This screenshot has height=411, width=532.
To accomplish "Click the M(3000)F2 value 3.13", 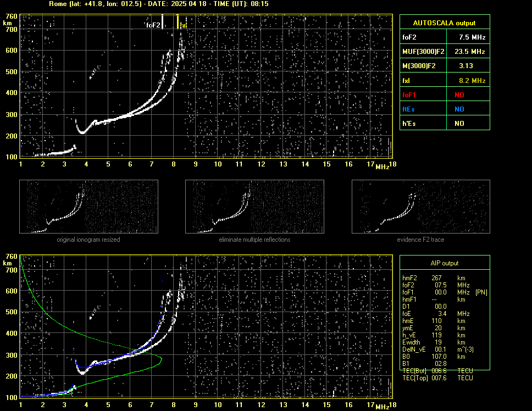I will point(466,66).
